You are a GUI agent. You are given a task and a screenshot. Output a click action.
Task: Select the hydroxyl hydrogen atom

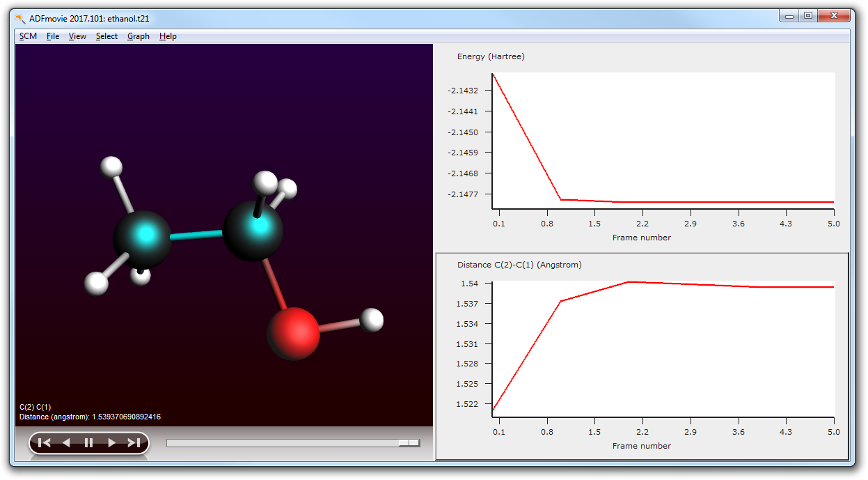pos(373,320)
